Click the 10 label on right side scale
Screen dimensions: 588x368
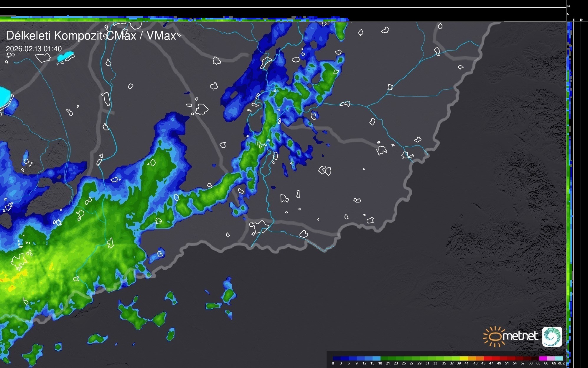click(581, 20)
